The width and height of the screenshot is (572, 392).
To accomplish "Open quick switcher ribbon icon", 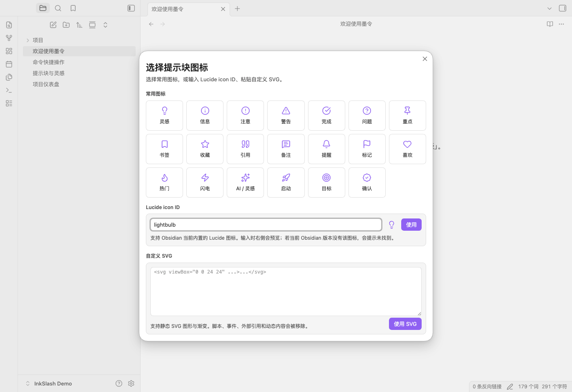I will click(x=9, y=25).
